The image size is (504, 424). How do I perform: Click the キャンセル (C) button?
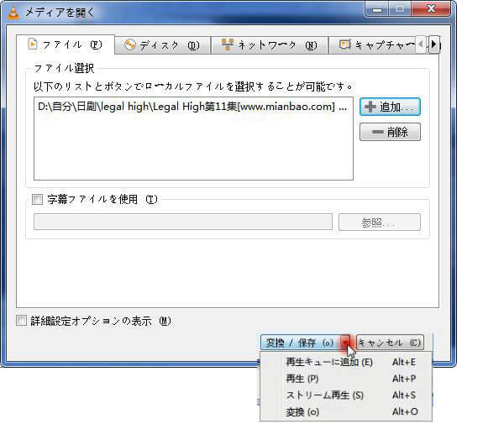pos(390,343)
